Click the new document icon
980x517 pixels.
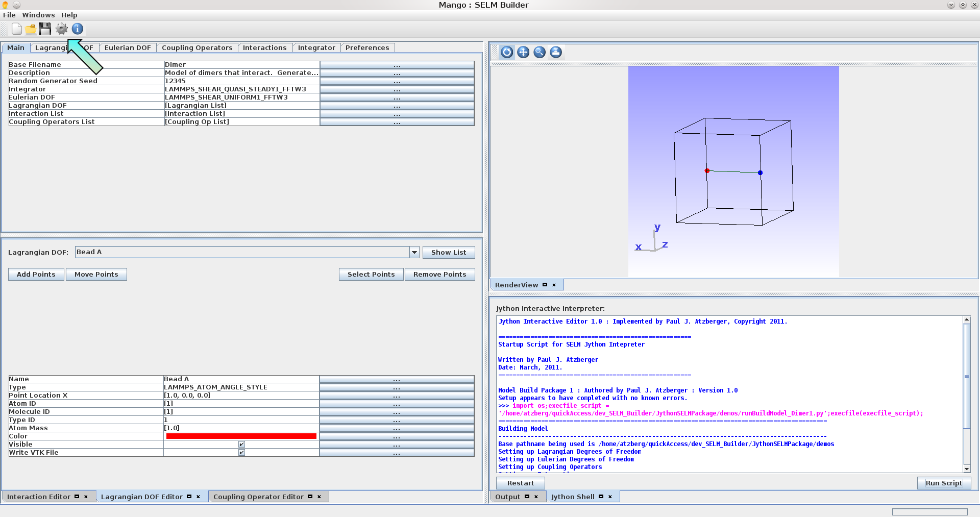click(x=17, y=29)
